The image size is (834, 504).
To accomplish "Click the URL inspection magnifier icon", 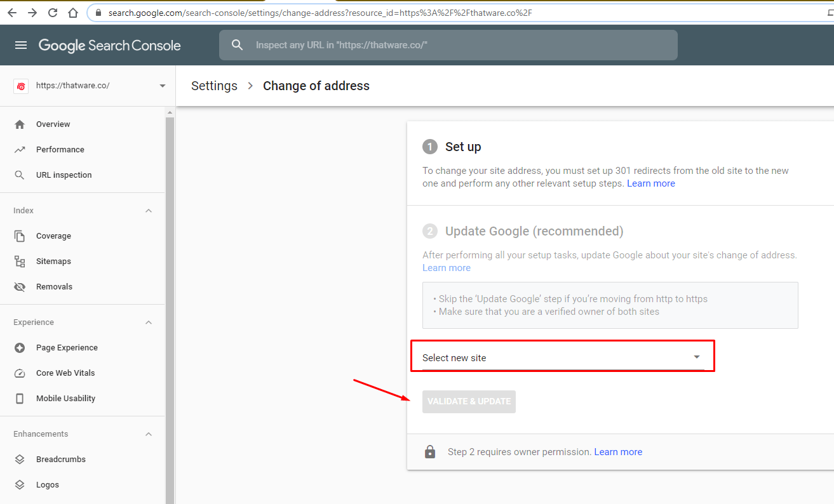I will pos(20,175).
